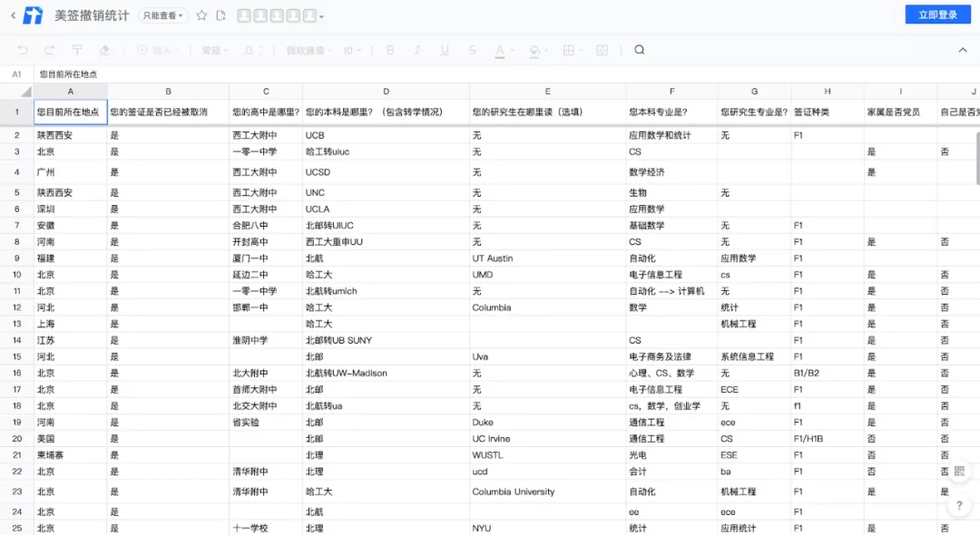Click the formula bar showing 您目前所在地点
The image size is (980, 535).
tap(506, 73)
